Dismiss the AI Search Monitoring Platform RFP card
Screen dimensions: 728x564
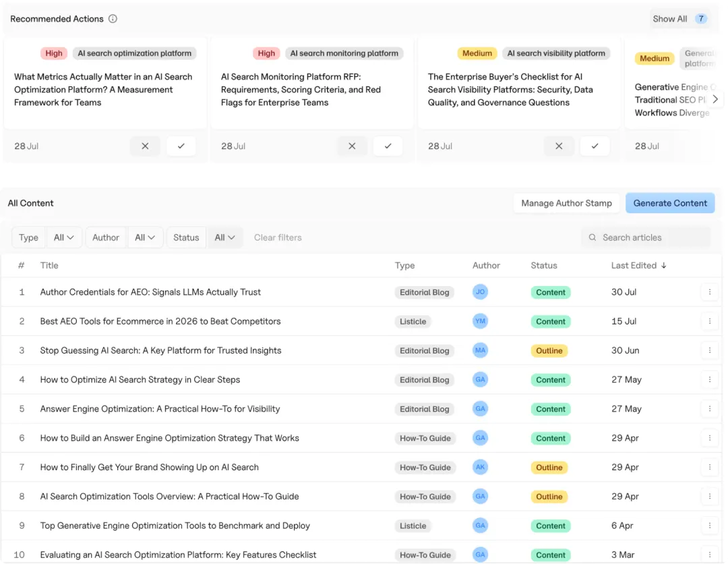[x=352, y=146]
